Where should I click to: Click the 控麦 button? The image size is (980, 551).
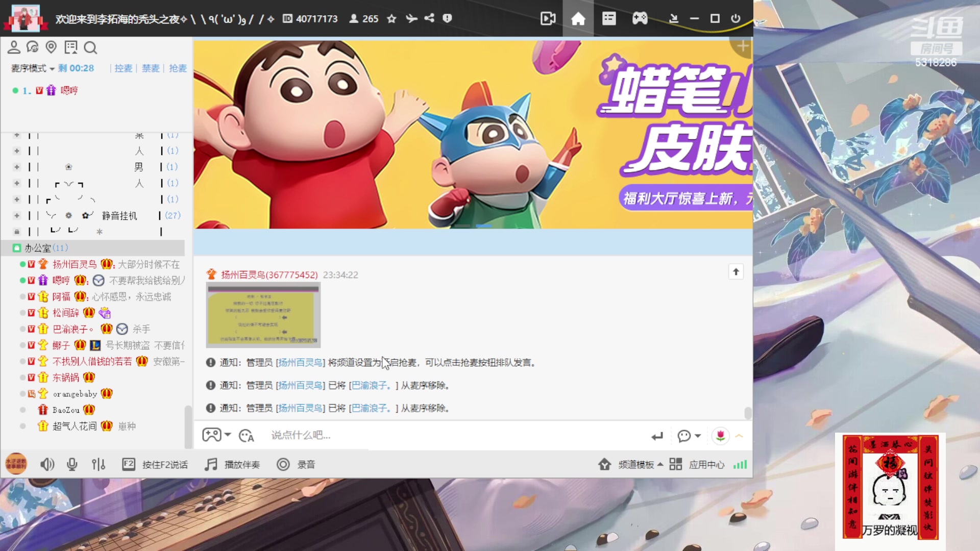[123, 68]
